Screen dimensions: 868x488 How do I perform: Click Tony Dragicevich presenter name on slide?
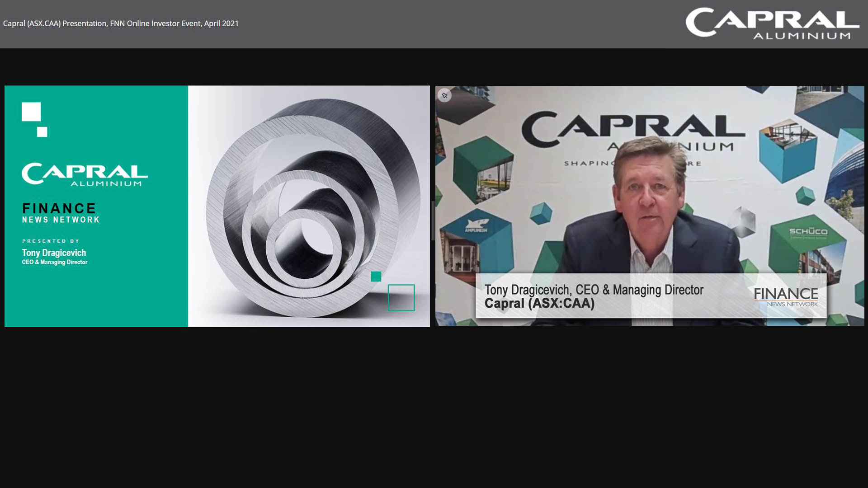(54, 253)
